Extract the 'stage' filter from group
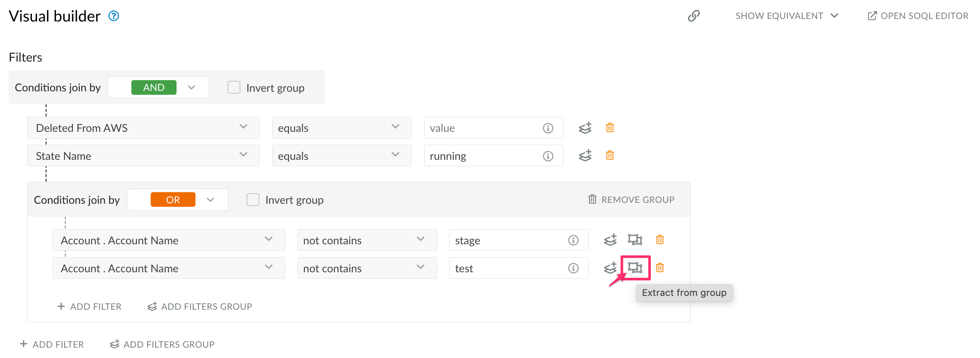Viewport: 980px width, 358px height. click(635, 240)
